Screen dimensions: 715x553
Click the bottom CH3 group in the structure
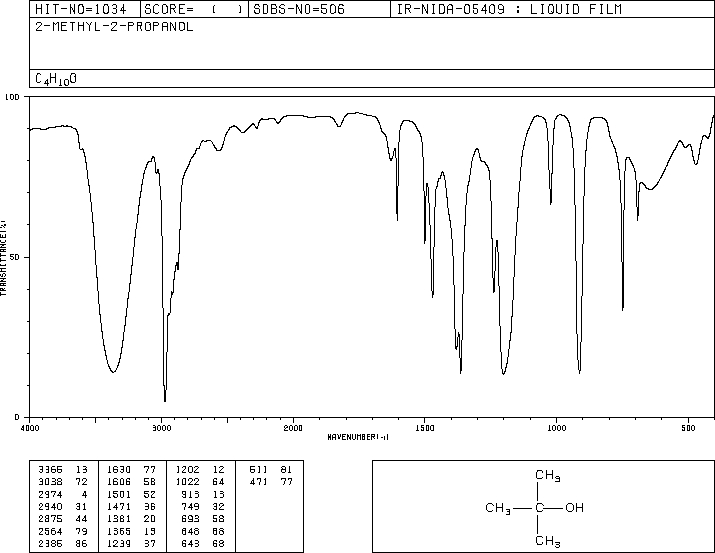(548, 541)
